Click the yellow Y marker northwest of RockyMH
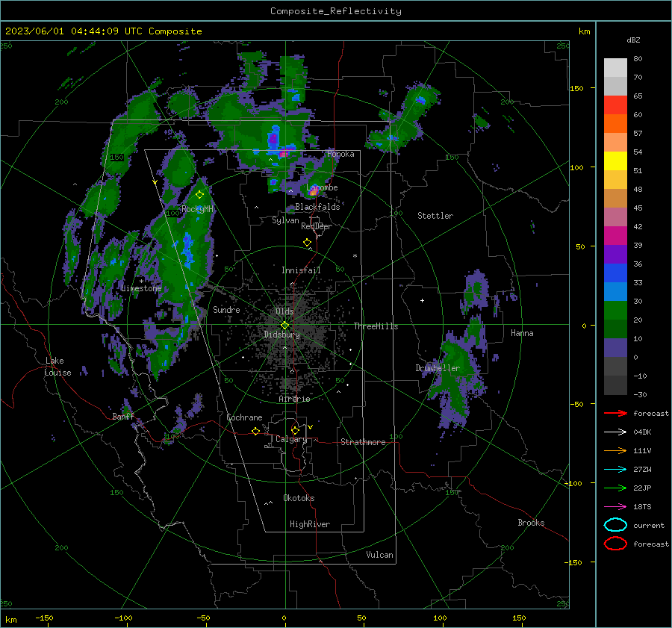The height and width of the screenshot is (628, 672). 155,182
